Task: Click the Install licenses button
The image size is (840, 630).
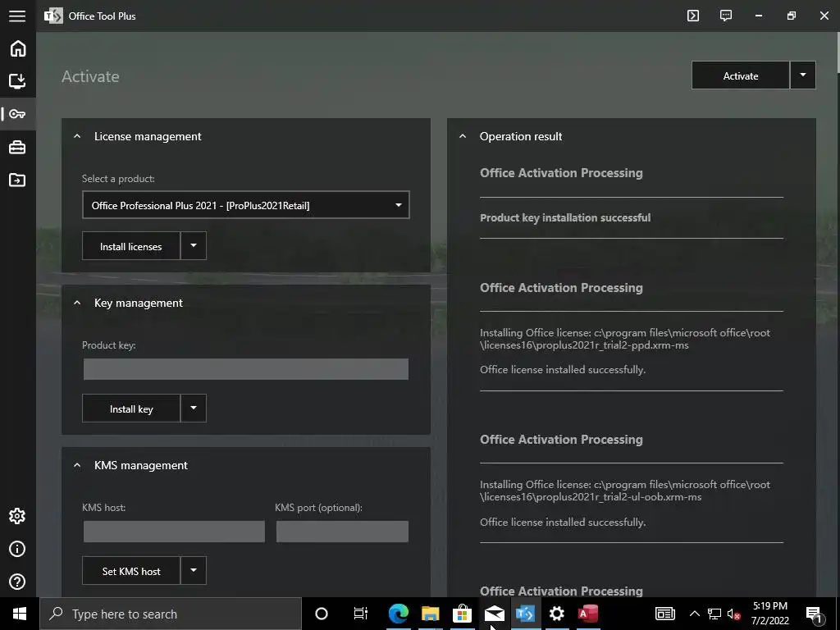Action: point(130,246)
